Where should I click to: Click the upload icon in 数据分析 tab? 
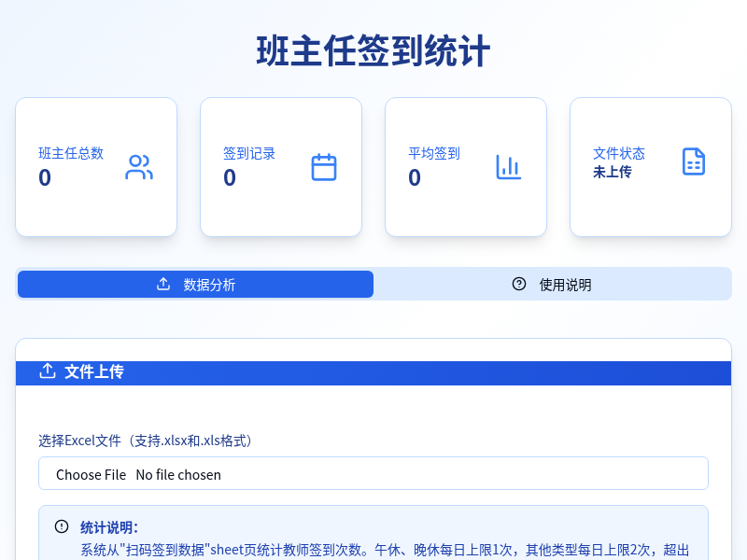tap(163, 285)
